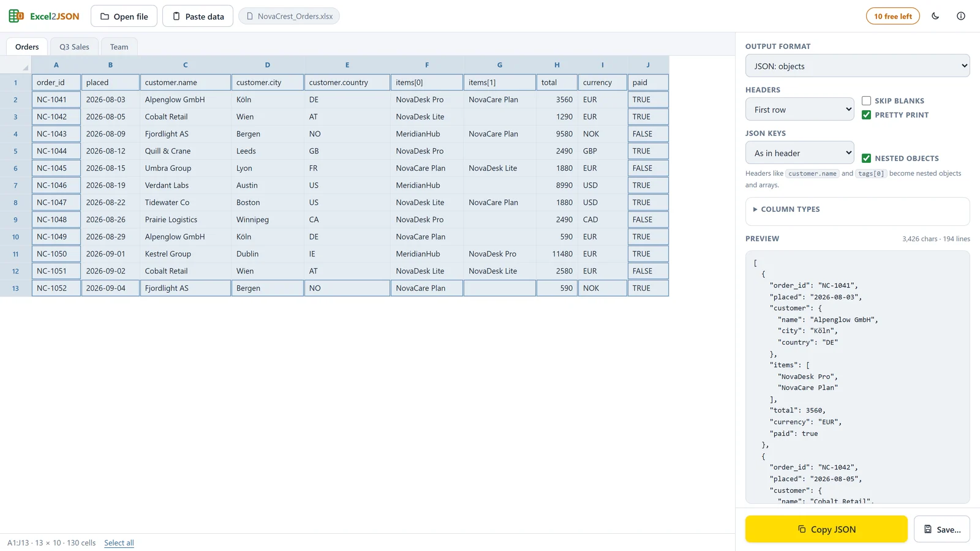Screen dimensions: 980x551
Task: Click cell NC-1041
Action: click(56, 99)
